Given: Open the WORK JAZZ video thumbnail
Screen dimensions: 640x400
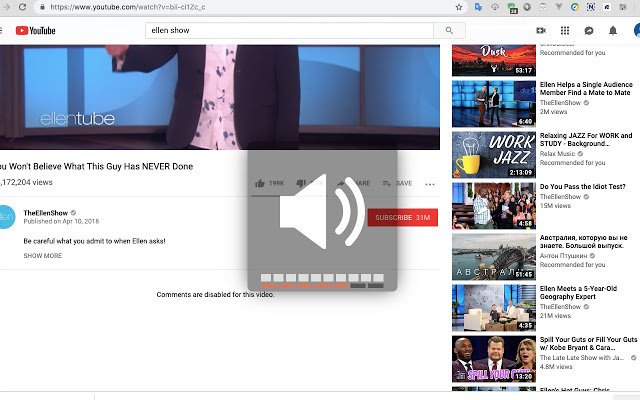Looking at the screenshot, I should [494, 155].
